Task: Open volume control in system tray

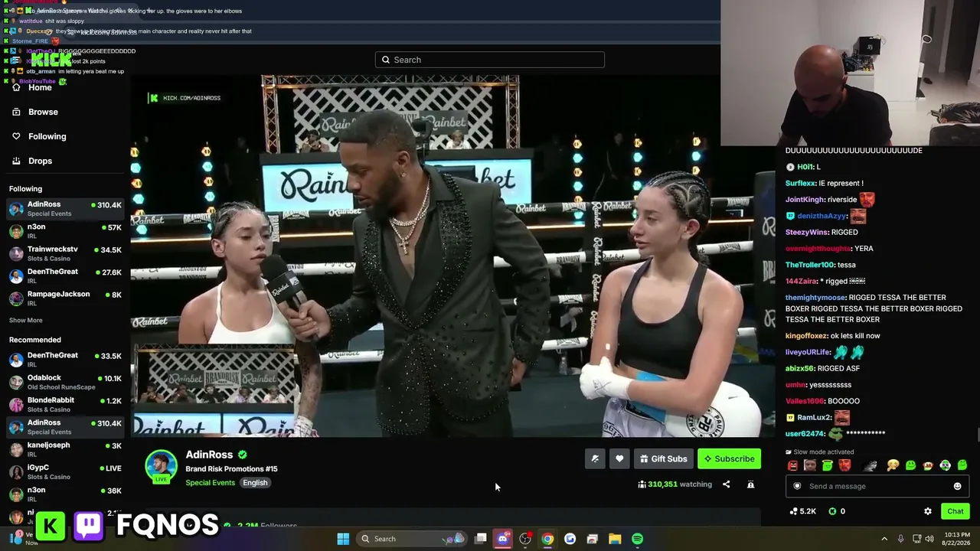Action: pos(929,539)
